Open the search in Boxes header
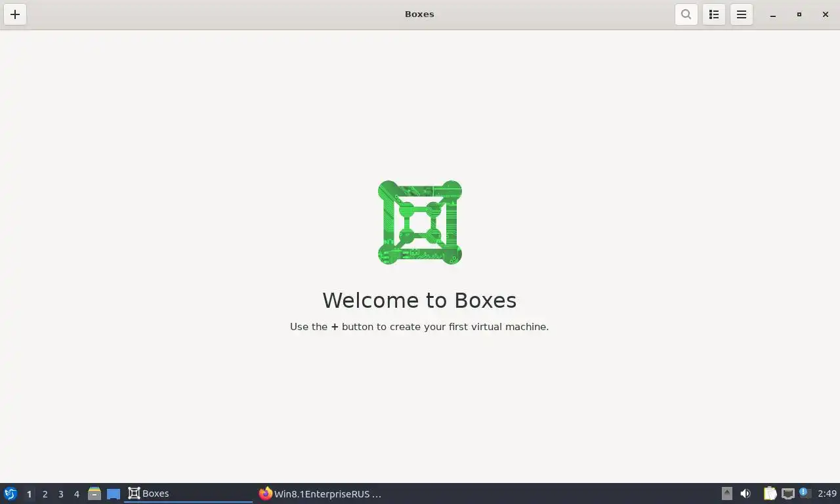 point(686,14)
